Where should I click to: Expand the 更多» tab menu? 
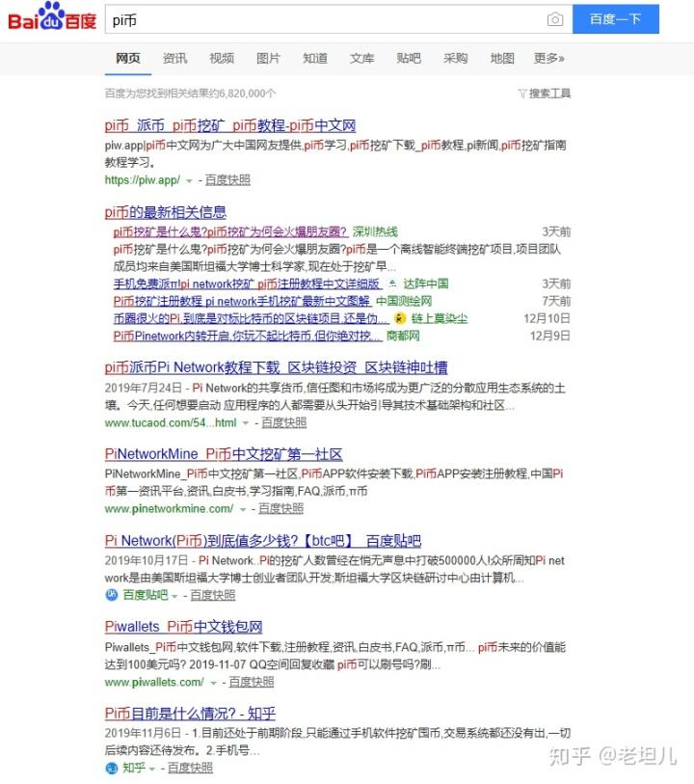(x=549, y=59)
